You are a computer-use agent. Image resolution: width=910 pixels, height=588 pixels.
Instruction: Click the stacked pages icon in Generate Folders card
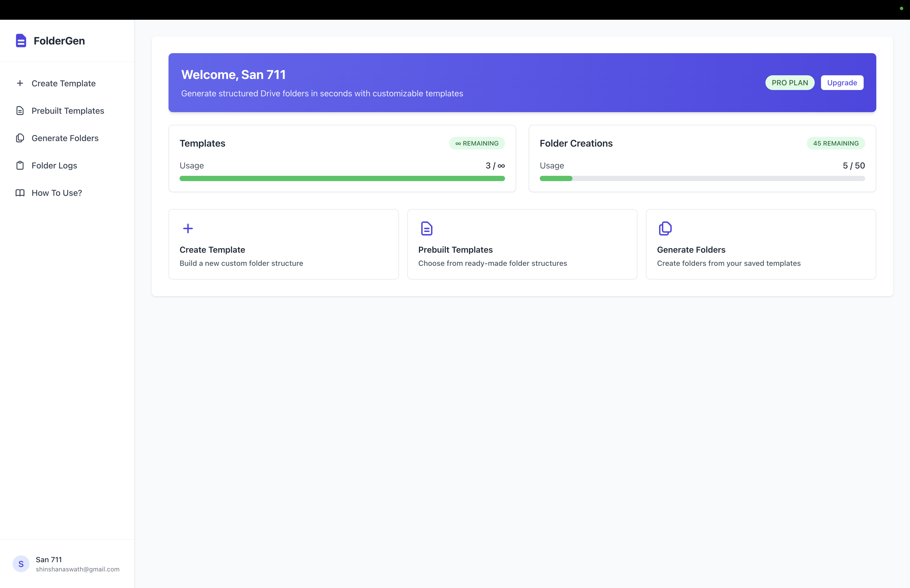[665, 228]
